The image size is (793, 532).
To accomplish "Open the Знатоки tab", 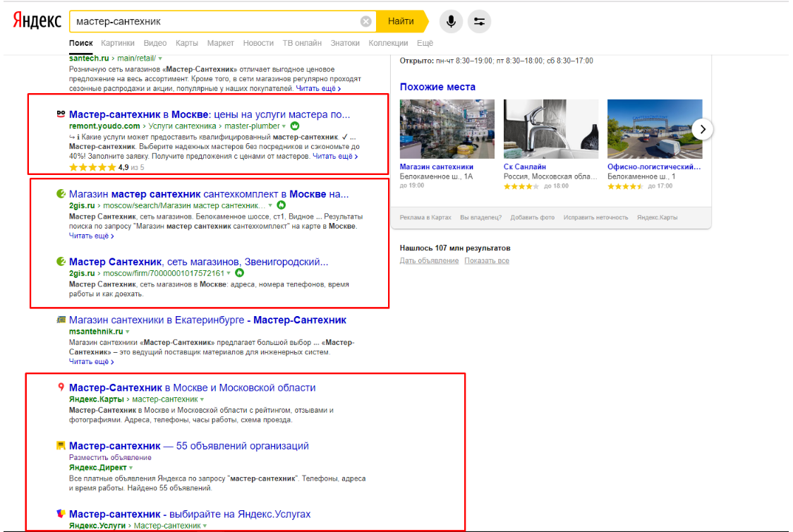I will pyautogui.click(x=345, y=43).
